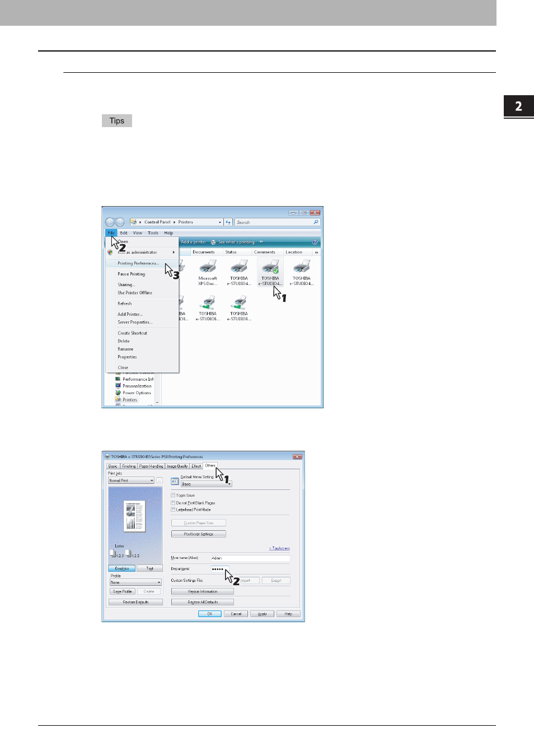534x756 pixels.
Task: Click Server Properties in the File menu
Action: click(x=135, y=322)
